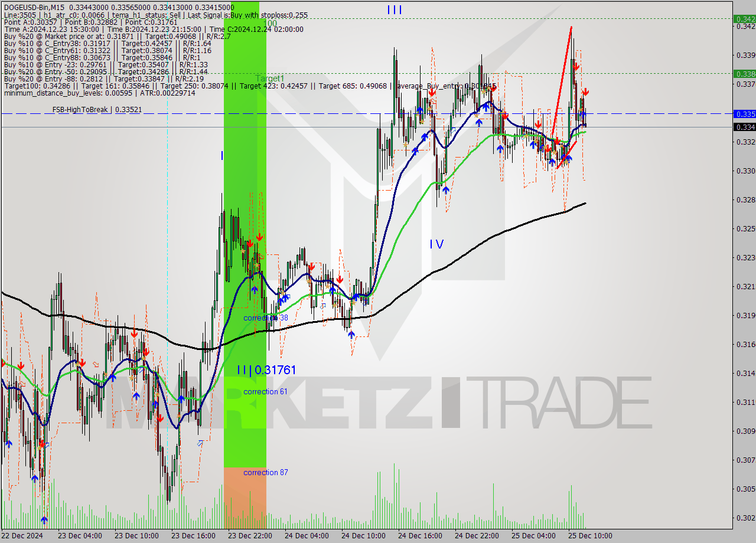756x543 pixels.
Task: Select the green 0.338 price tag on axis
Action: pos(744,74)
